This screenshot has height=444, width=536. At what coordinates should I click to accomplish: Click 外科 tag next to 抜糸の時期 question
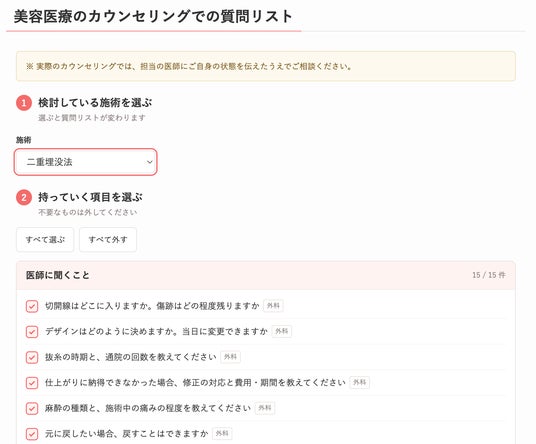tap(230, 357)
